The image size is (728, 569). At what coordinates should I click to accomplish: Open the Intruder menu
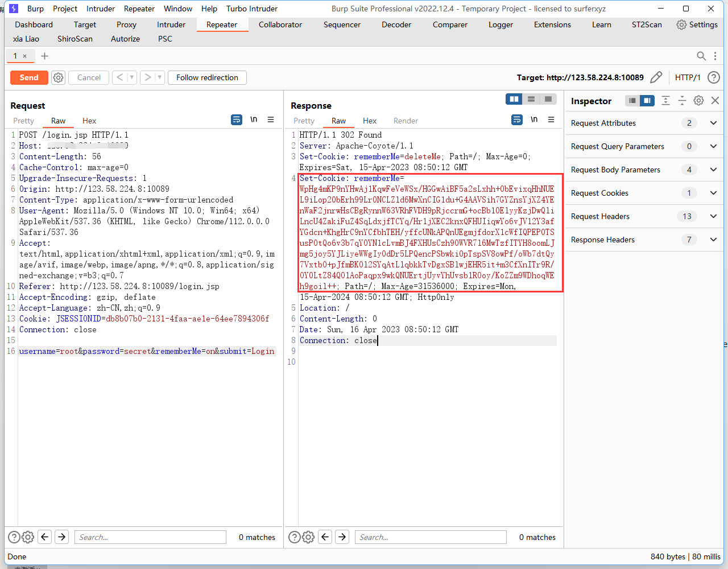(x=101, y=9)
